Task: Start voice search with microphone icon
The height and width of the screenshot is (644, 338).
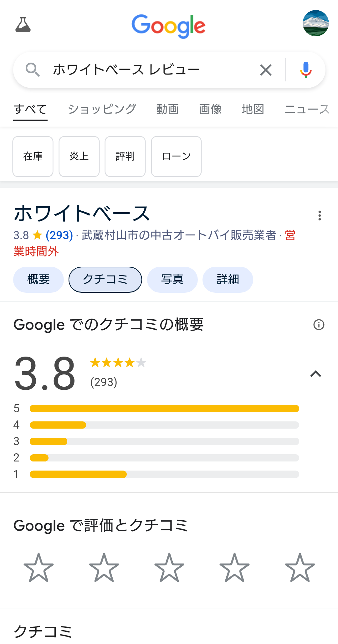Action: coord(306,70)
